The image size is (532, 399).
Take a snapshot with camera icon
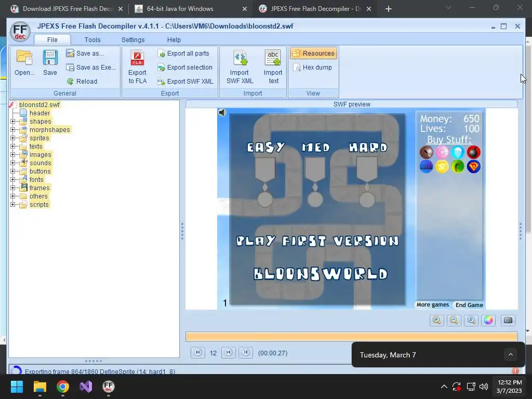tap(508, 320)
